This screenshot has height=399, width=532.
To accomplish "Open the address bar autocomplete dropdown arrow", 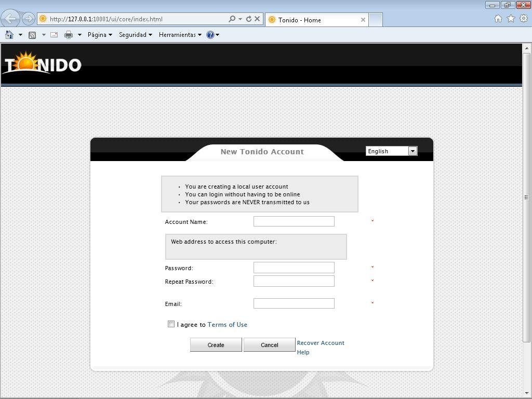I will pos(240,19).
